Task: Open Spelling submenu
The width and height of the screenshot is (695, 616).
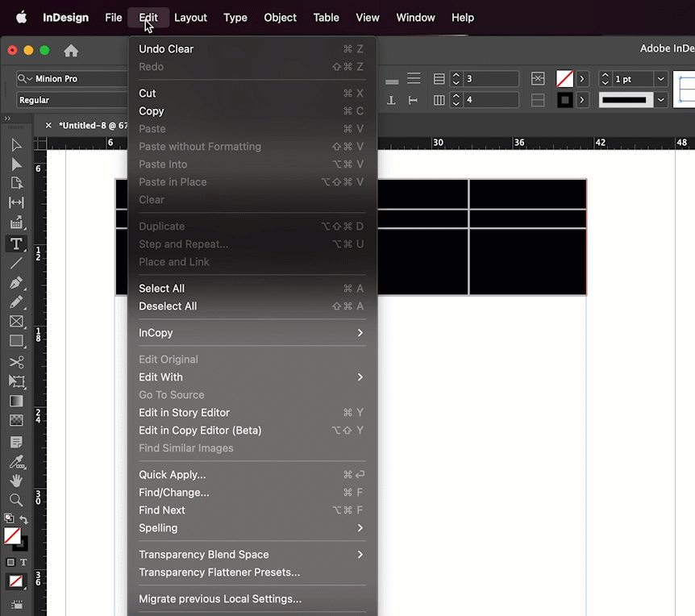Action: [252, 528]
